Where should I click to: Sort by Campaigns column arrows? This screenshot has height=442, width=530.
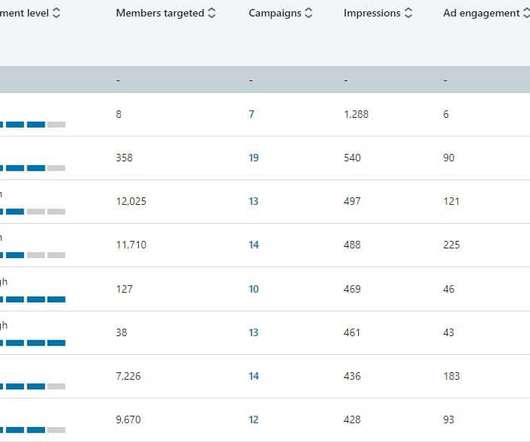click(308, 13)
